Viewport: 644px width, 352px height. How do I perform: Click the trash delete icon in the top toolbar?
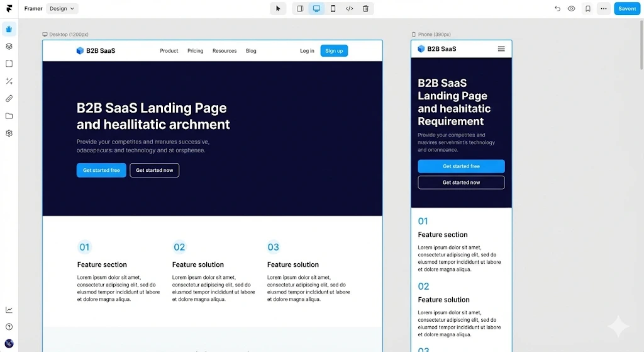(366, 9)
